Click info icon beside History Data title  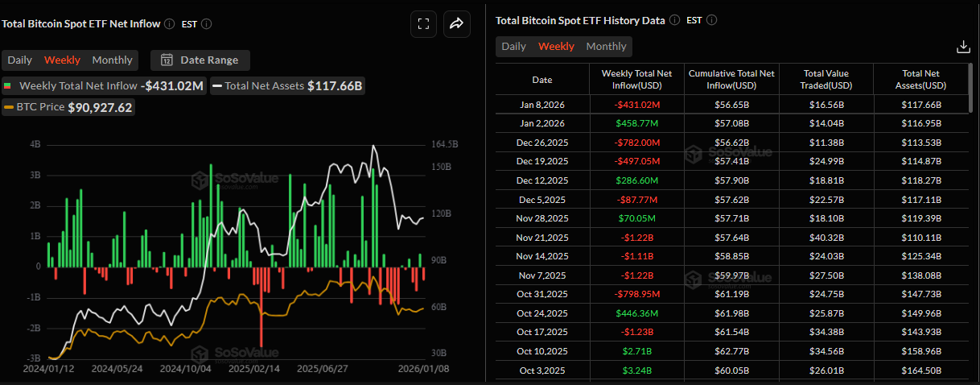(x=674, y=20)
